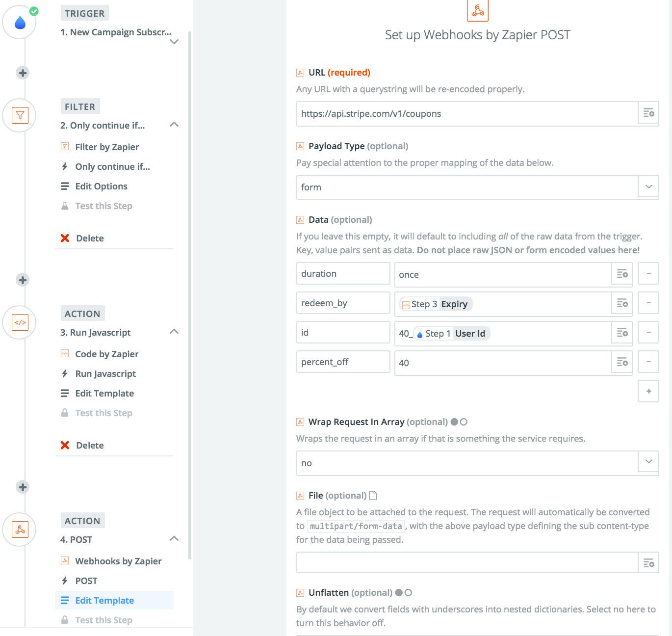Open step 2 Only continue if title
Viewport: 672px width, 636px height.
point(103,125)
